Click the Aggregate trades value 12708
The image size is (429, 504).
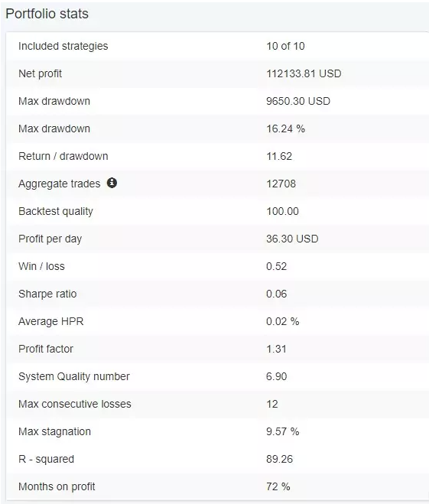tap(281, 184)
